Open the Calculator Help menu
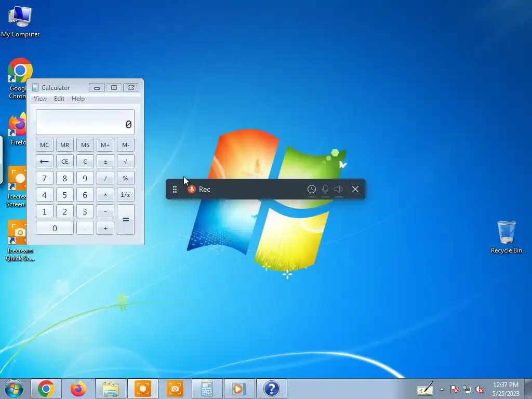 click(x=78, y=99)
